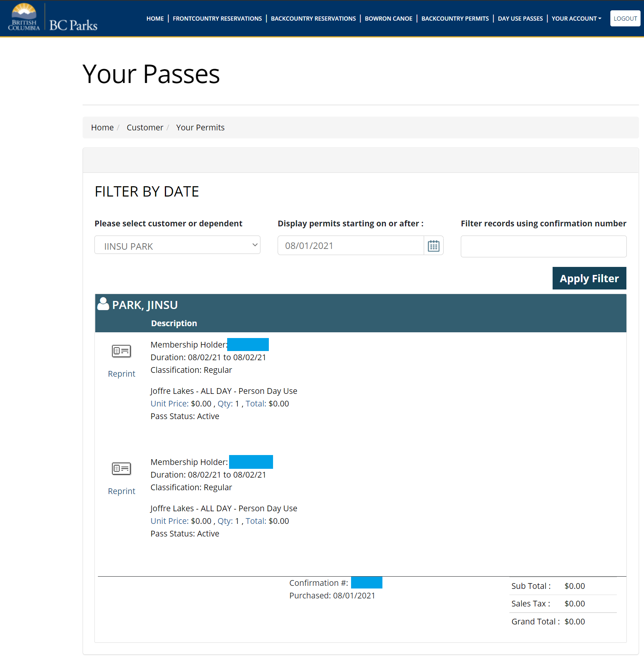
Task: Open the Your Account menu
Action: [576, 18]
